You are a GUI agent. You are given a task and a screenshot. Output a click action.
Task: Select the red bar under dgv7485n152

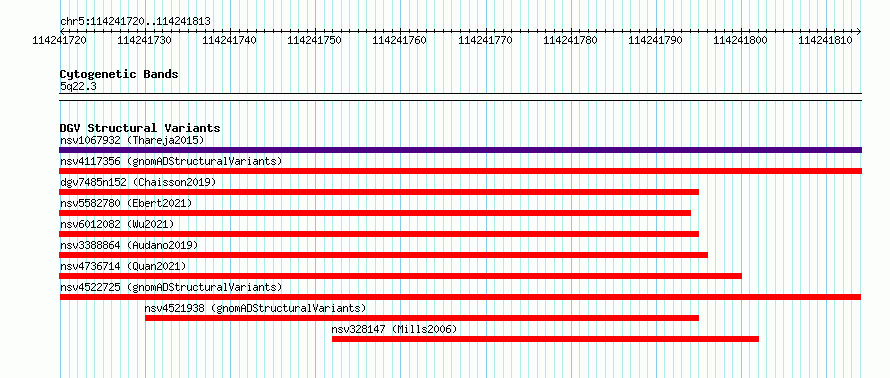point(379,192)
